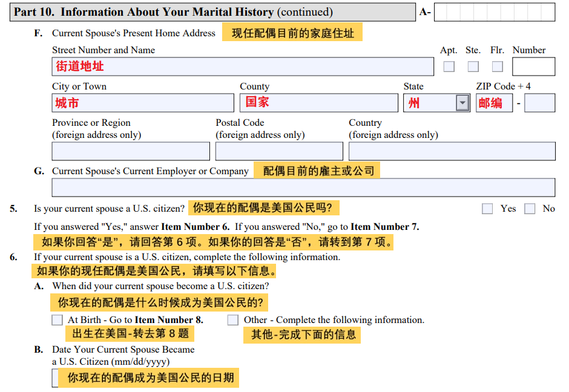The image size is (569, 392).
Task: Click the ZIP Code field
Action: 494,103
